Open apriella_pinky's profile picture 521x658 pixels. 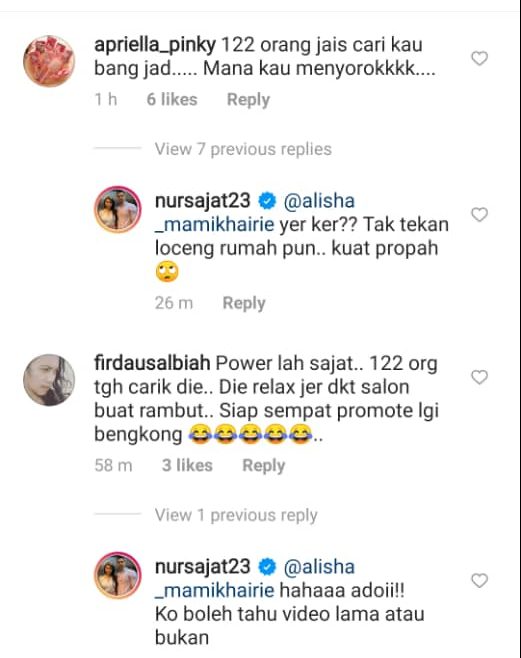[49, 61]
